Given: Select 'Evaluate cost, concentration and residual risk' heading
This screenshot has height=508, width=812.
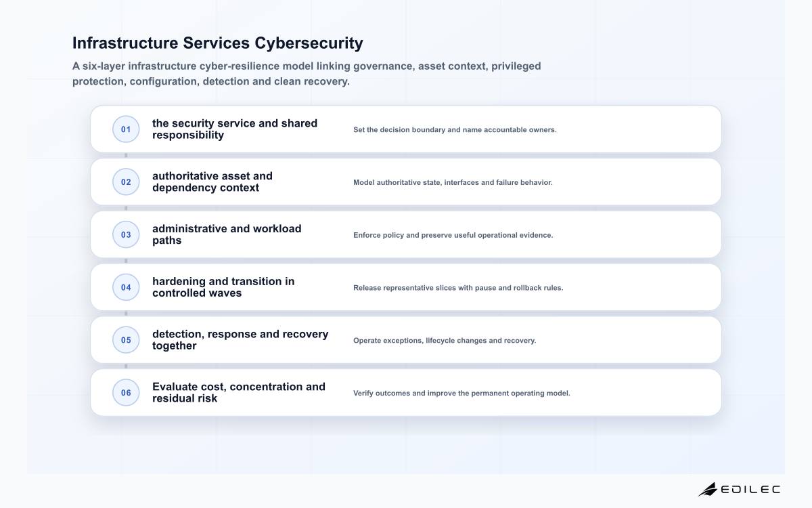Looking at the screenshot, I should (239, 393).
